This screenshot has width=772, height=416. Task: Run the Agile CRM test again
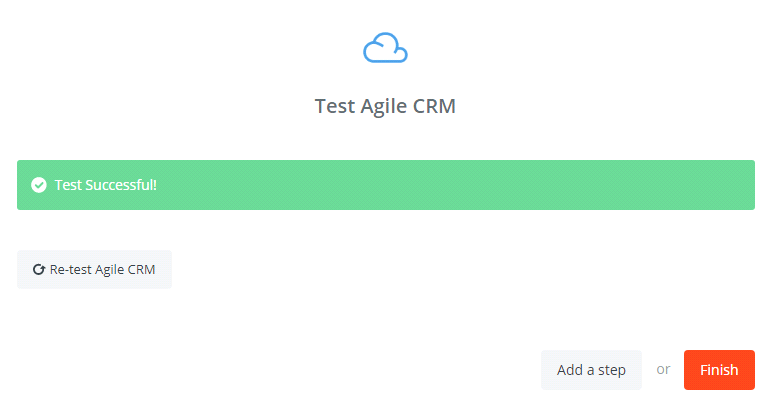pyautogui.click(x=94, y=270)
